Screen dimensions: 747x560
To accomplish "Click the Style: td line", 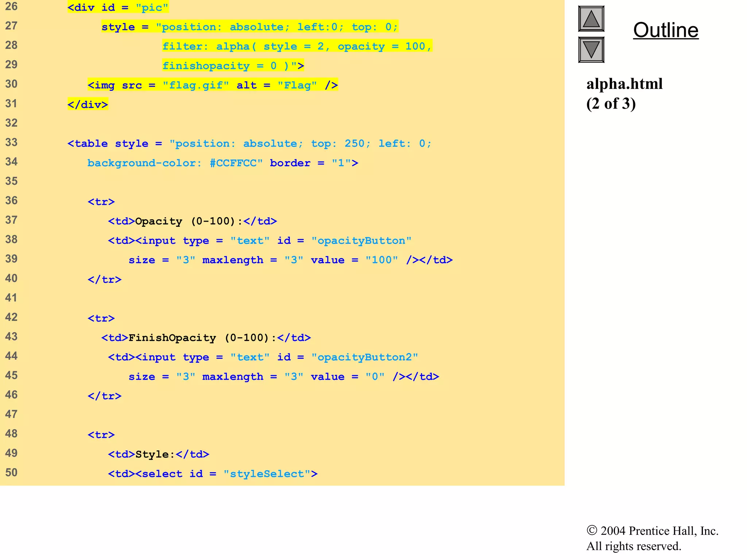I will (158, 454).
